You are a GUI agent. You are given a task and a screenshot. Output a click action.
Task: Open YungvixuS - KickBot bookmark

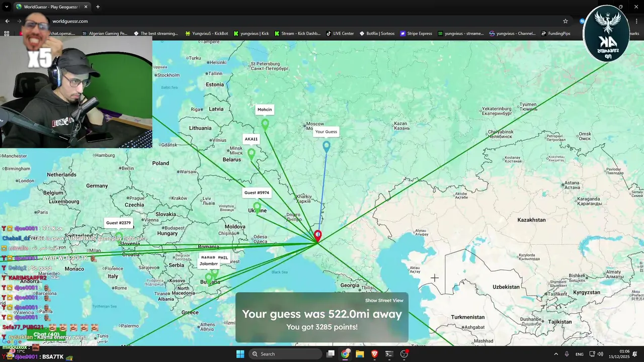207,34
